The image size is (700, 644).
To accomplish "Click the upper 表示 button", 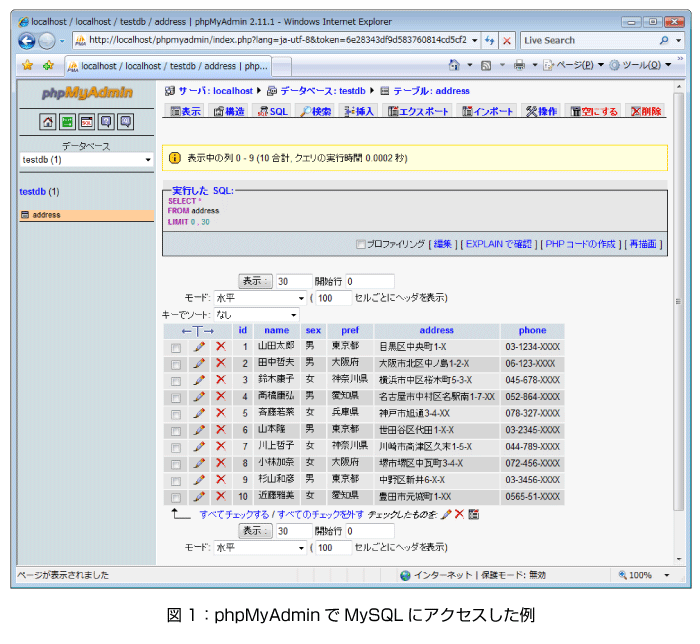I will [x=255, y=281].
